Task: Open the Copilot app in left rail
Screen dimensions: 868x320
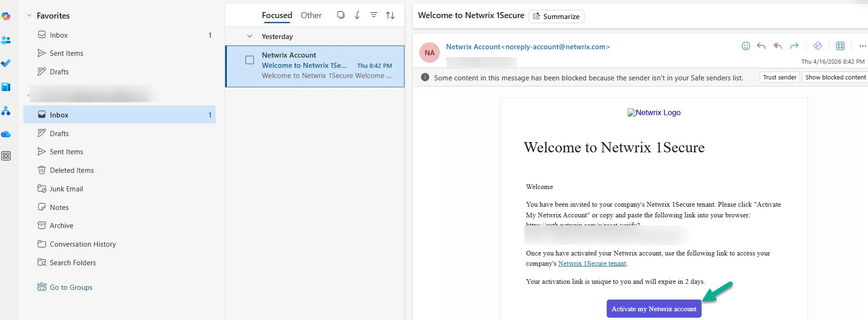Action: (6, 16)
